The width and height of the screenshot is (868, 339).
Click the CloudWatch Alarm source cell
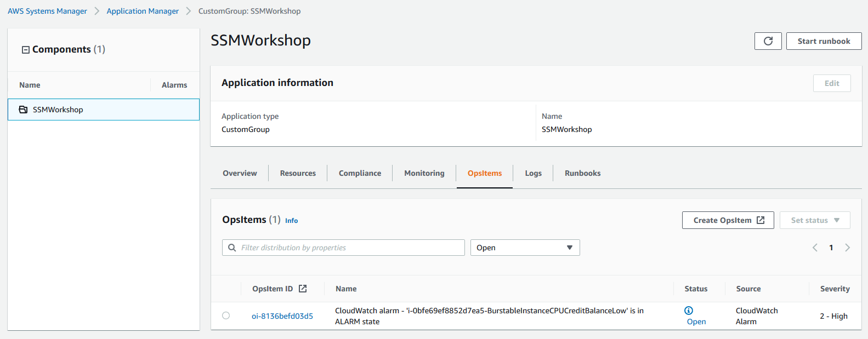757,316
